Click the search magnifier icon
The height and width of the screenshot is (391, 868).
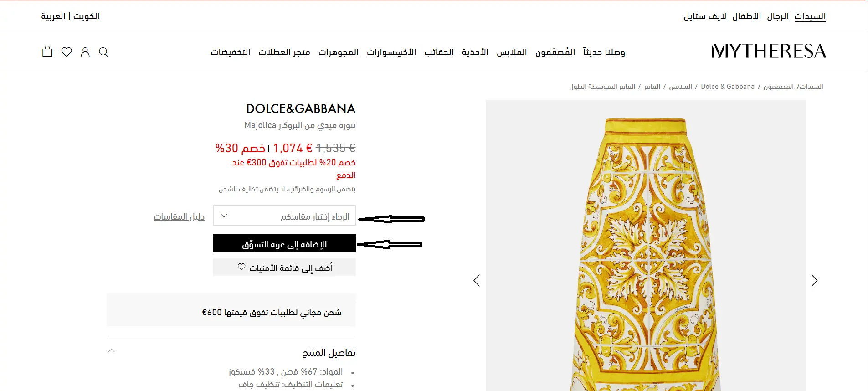coord(103,52)
